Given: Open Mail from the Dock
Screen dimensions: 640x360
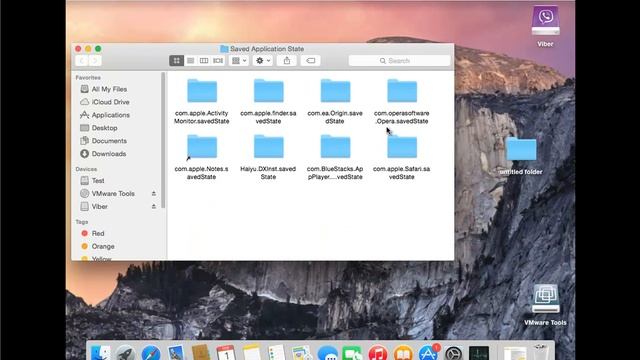Looking at the screenshot, I should 176,353.
